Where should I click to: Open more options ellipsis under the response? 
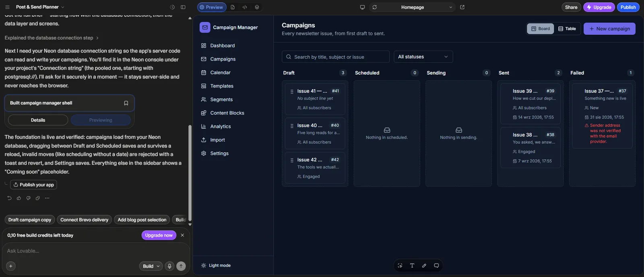coord(47,198)
